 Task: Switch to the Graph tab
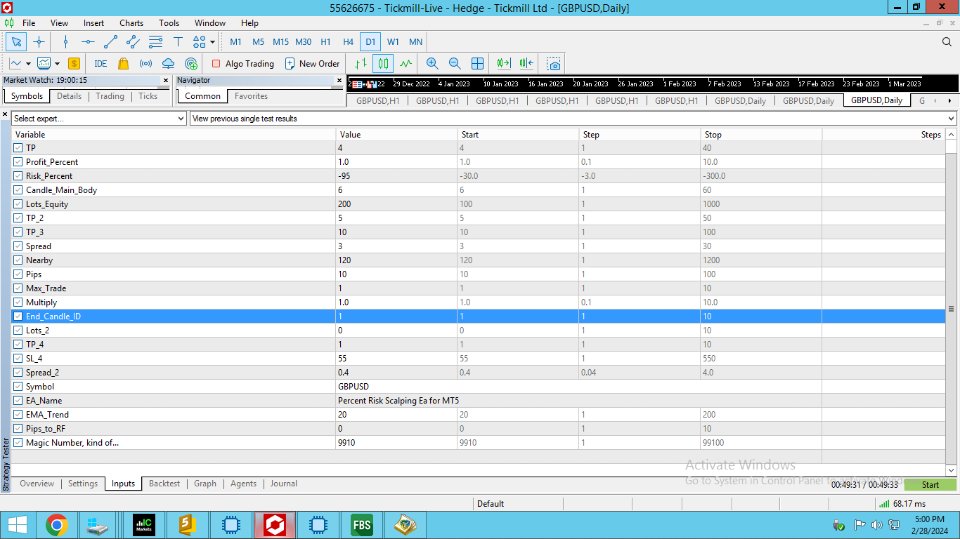tap(205, 483)
